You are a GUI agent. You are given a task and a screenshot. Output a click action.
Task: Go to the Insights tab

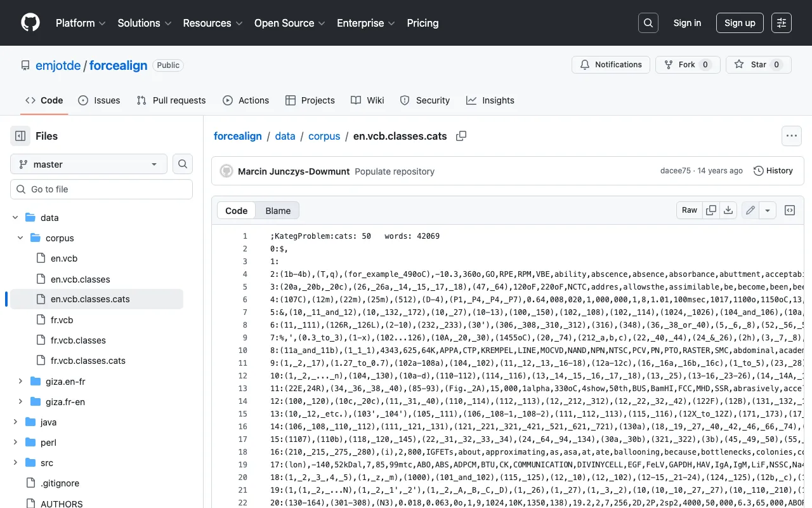click(x=490, y=100)
